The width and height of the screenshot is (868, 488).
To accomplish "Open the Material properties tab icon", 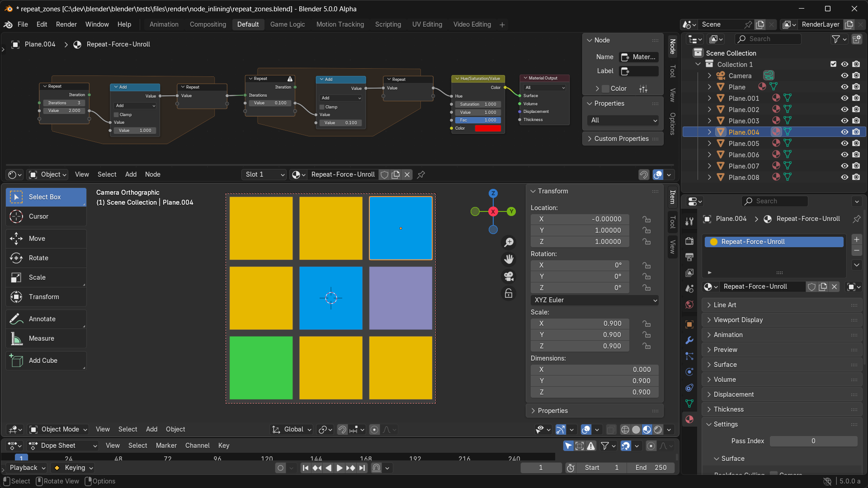I will point(689,419).
